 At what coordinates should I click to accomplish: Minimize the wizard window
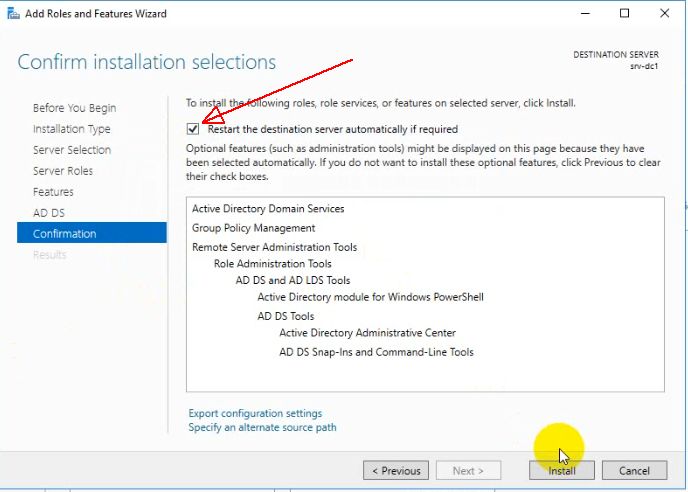pos(585,13)
